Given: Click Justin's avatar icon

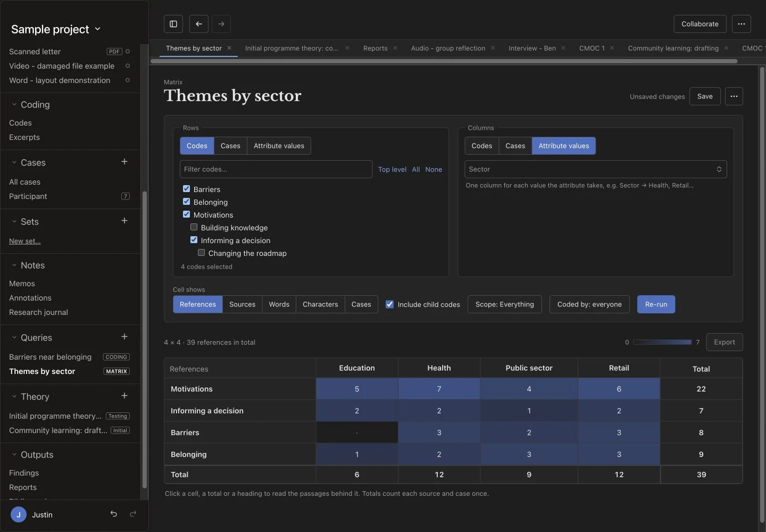Looking at the screenshot, I should [19, 514].
